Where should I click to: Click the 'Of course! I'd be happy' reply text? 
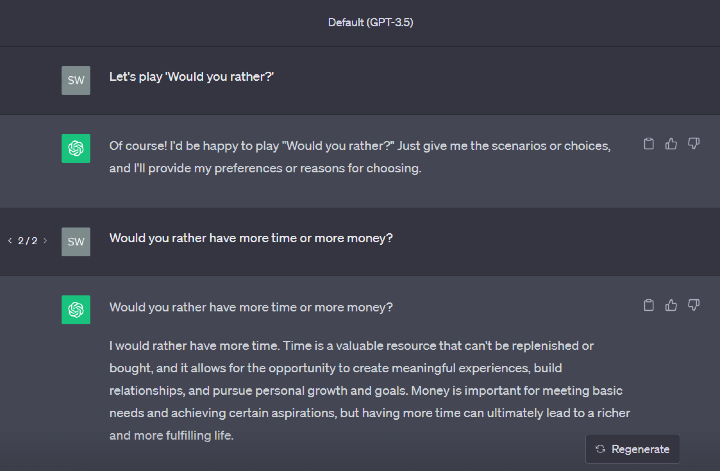(x=360, y=157)
